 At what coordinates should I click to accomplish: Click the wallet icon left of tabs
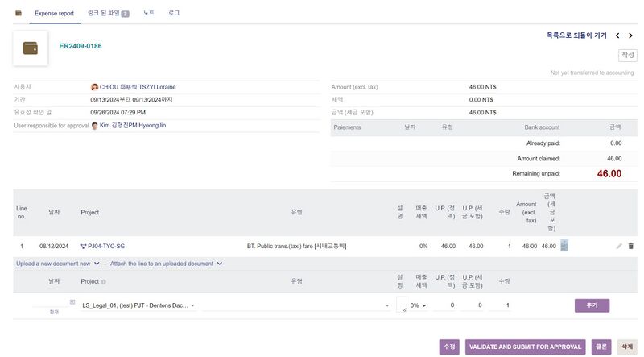coord(19,14)
